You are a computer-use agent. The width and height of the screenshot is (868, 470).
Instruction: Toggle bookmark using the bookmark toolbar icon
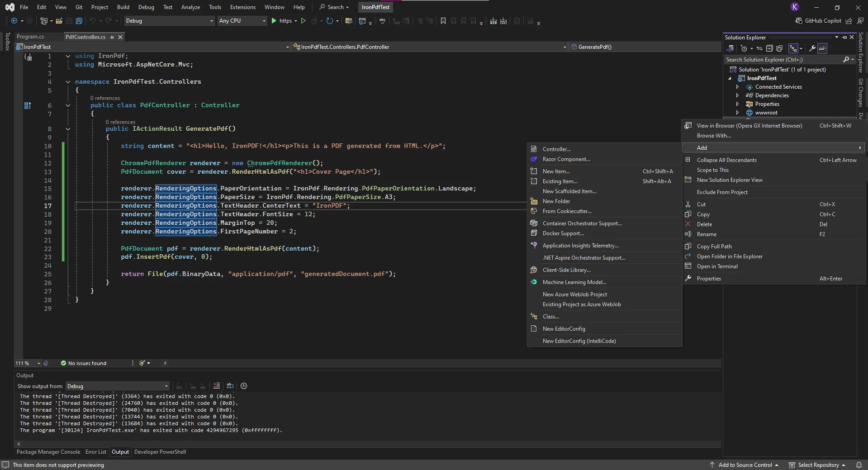[443, 21]
